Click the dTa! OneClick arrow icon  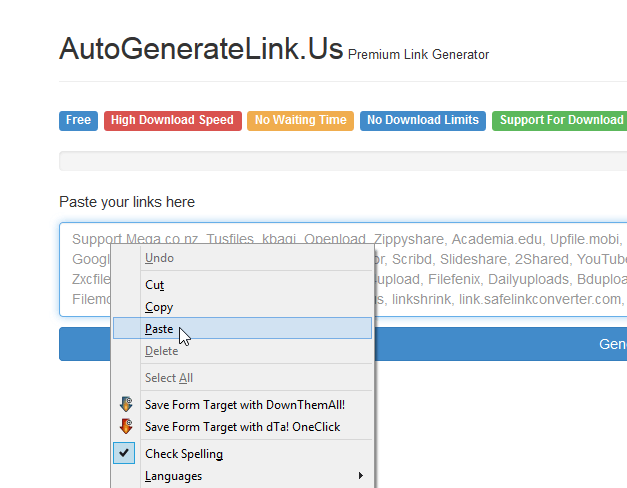point(126,426)
